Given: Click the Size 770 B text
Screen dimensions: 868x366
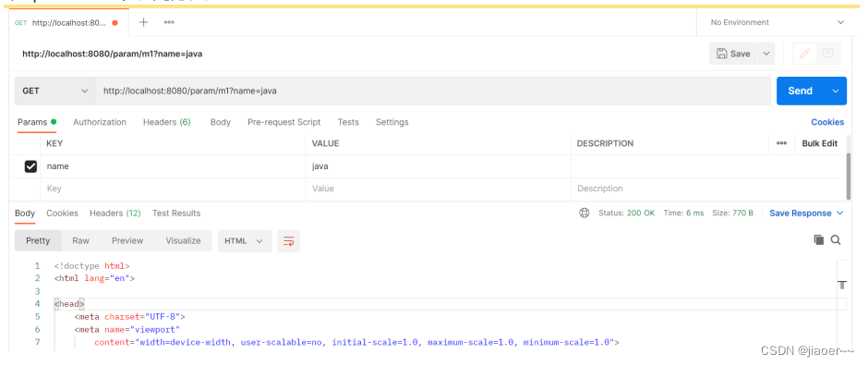Looking at the screenshot, I should coord(732,213).
